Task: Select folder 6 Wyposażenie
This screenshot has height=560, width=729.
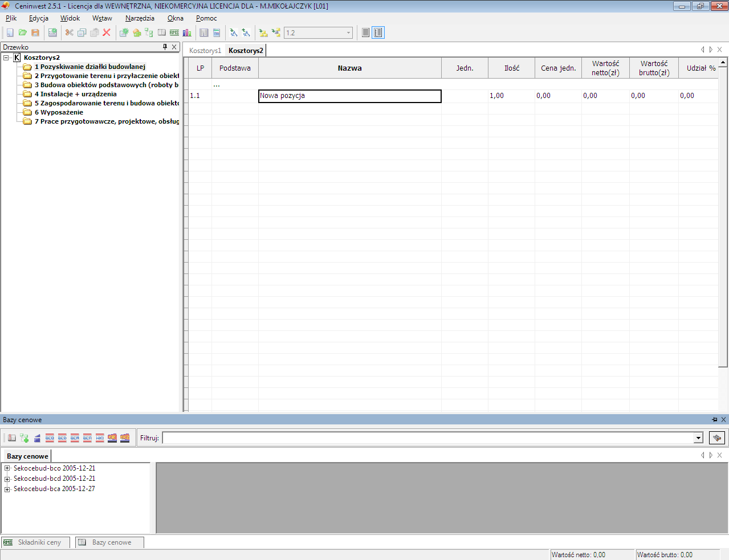Action: pos(59,112)
